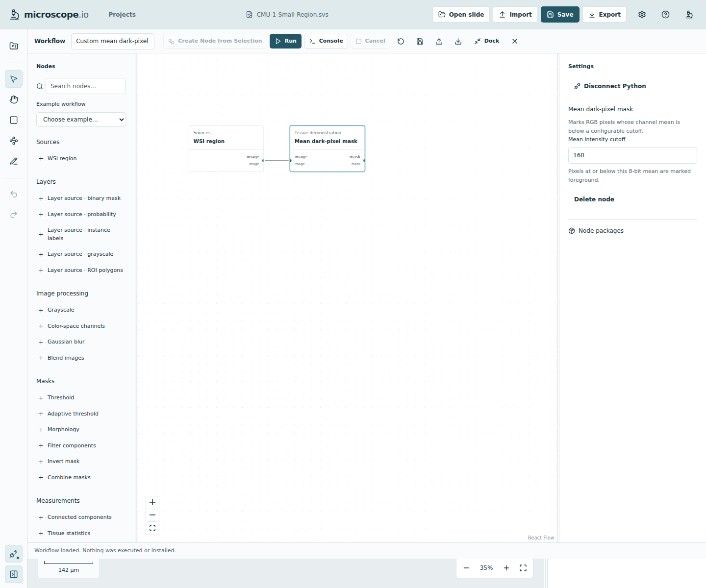Screen dimensions: 706x588
Task: Click the Import button
Action: [515, 15]
